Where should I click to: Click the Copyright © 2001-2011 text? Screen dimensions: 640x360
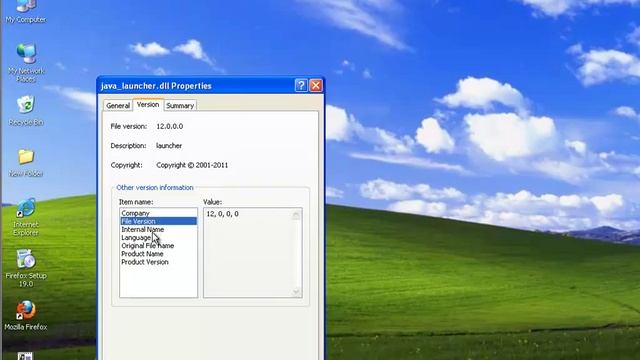tap(192, 165)
